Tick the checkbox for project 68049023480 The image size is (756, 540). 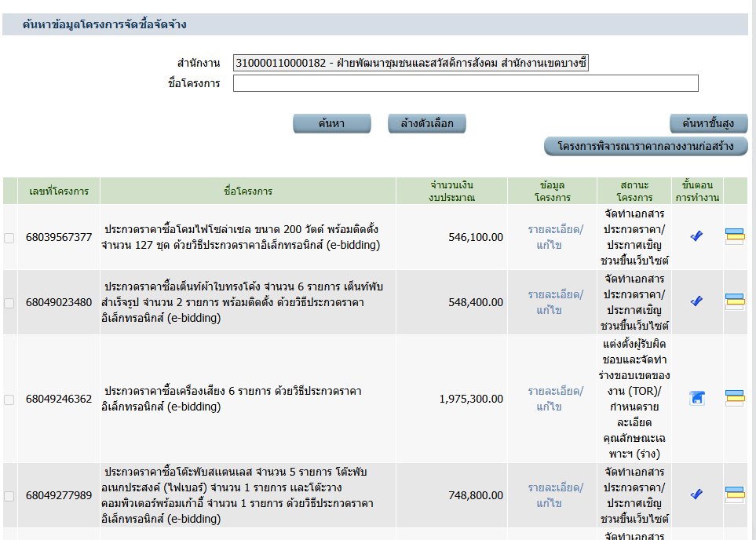9,303
